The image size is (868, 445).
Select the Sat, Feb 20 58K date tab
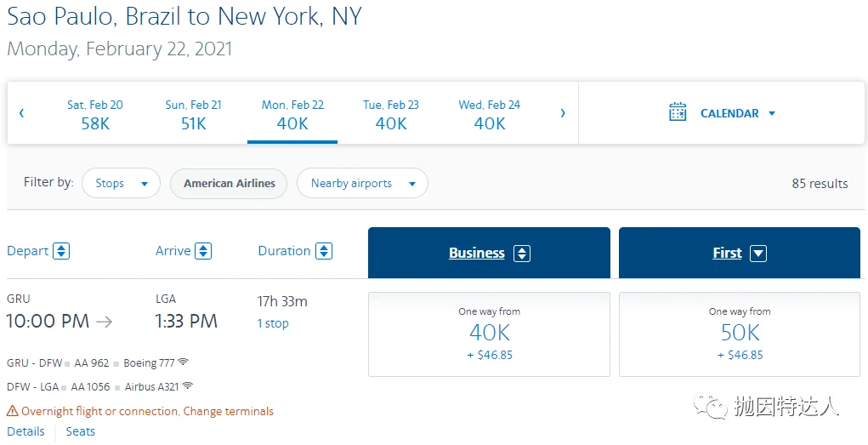[95, 114]
